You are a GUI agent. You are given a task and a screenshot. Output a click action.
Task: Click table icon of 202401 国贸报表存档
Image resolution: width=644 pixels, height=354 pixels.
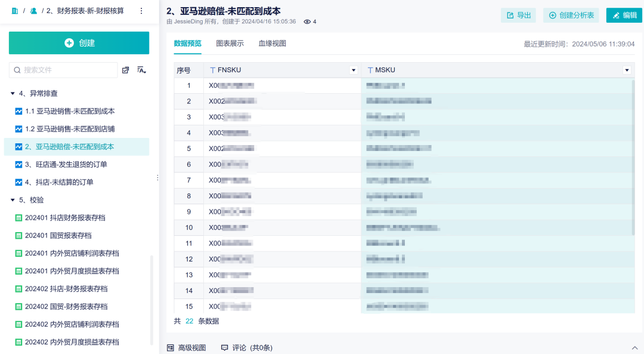click(18, 236)
